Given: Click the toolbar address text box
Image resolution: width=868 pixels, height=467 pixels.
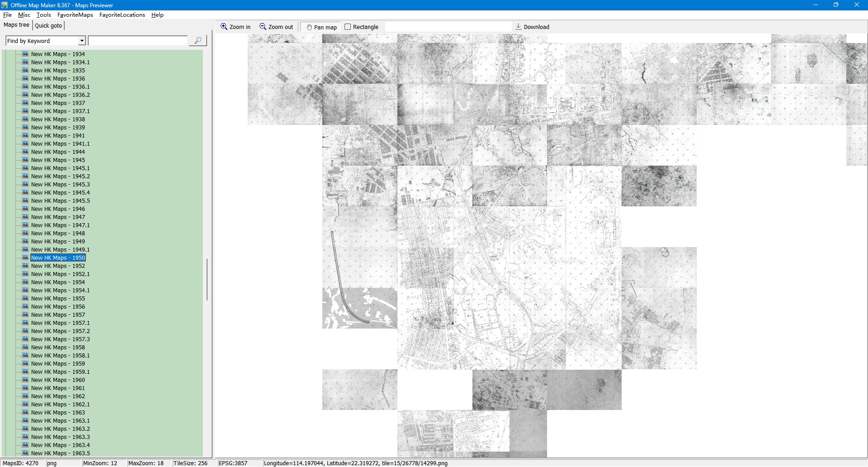Looking at the screenshot, I should pyautogui.click(x=448, y=27).
